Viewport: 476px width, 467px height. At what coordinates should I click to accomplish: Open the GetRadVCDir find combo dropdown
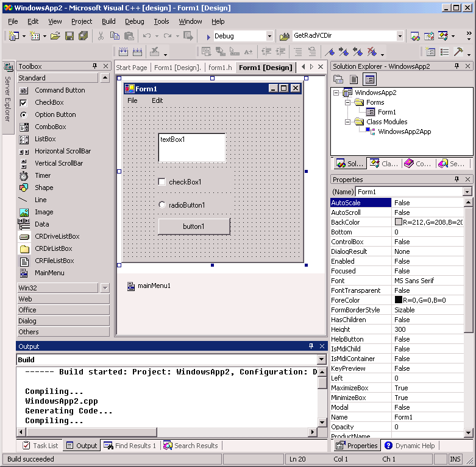pos(400,36)
